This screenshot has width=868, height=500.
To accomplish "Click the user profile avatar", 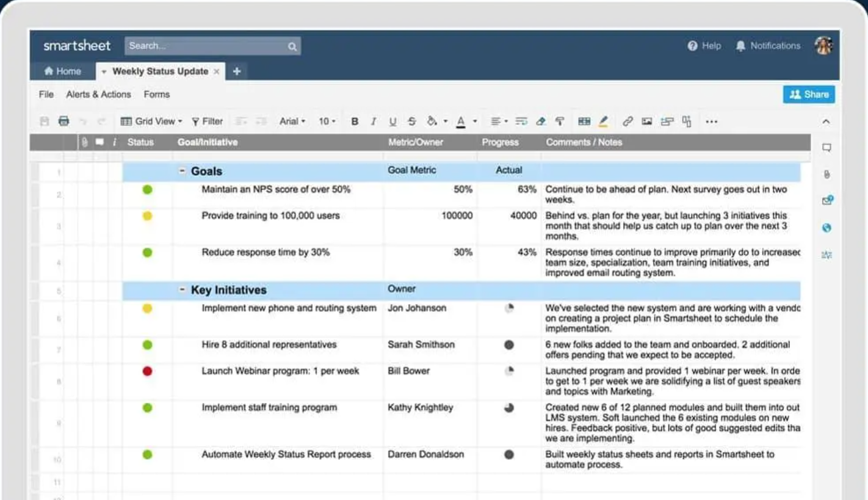I will pos(824,45).
